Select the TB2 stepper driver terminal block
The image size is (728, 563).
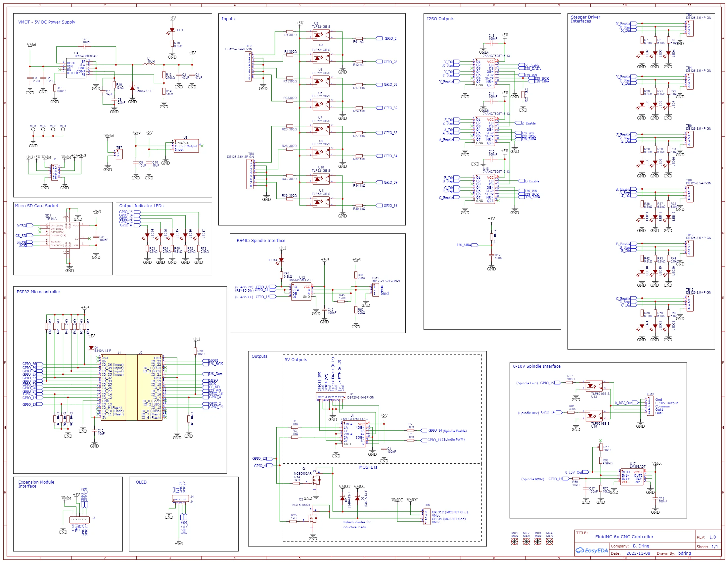pyautogui.click(x=690, y=28)
